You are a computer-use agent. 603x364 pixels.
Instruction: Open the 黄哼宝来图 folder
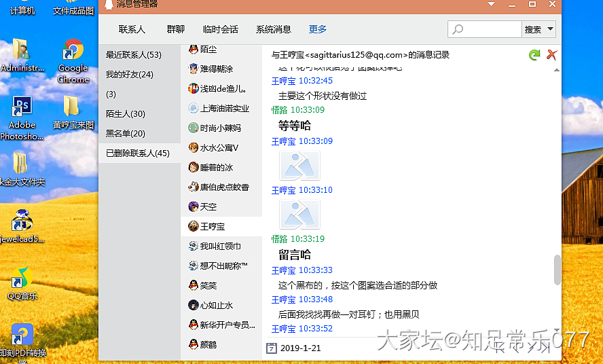[73, 113]
